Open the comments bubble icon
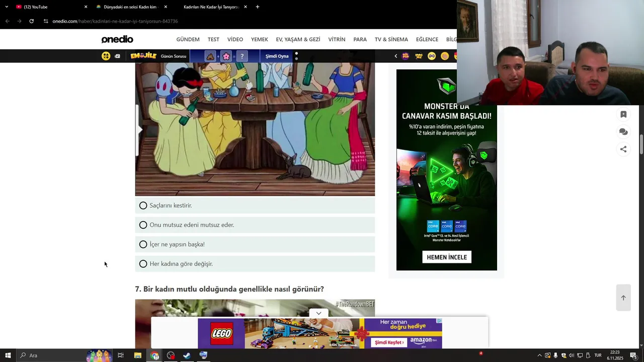This screenshot has height=362, width=644. coord(623,132)
